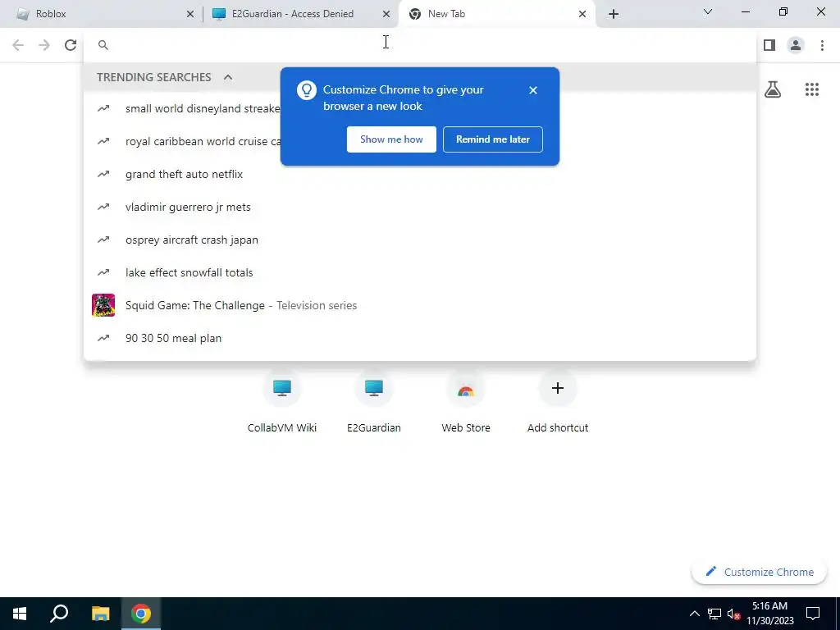Open a new tab with plus button

[x=614, y=15]
